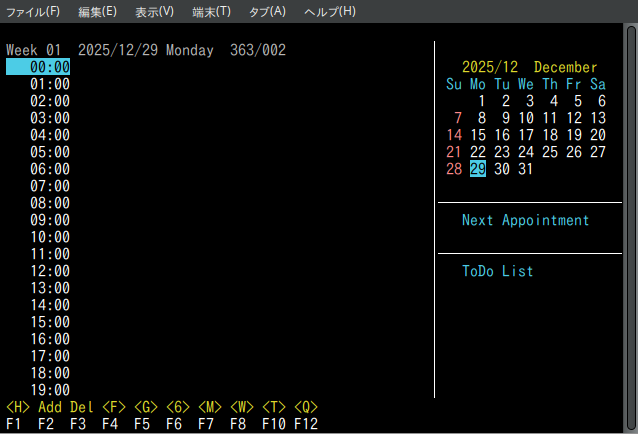Viewport: 638px width, 434px height.
Task: Select Sunday December 14 in calendar
Action: 454,135
